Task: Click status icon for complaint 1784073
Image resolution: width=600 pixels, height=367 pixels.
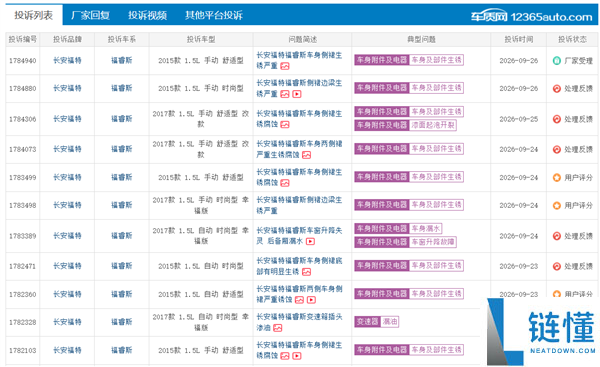Action: pos(557,150)
